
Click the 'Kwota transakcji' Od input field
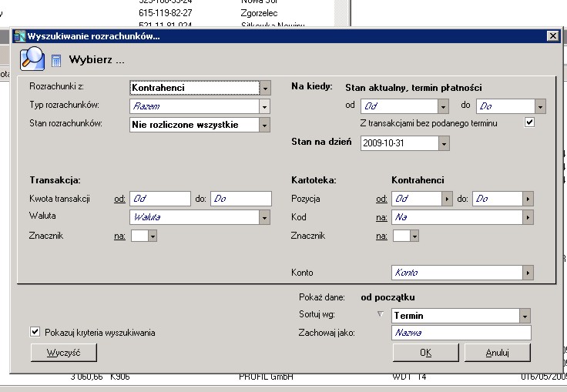[159, 199]
